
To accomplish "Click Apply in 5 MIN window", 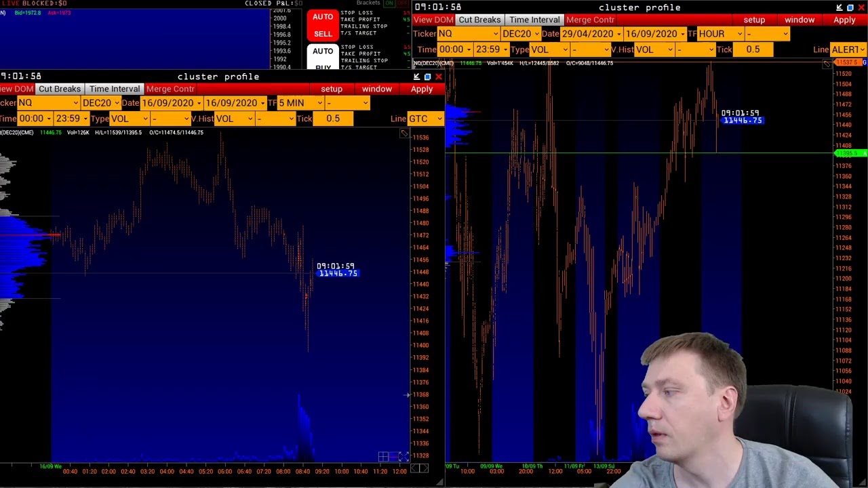I will tap(421, 89).
